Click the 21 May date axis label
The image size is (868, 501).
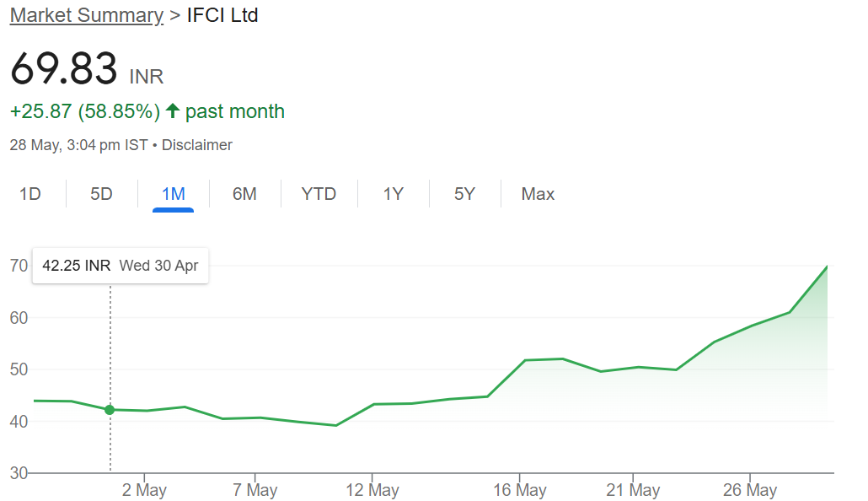633,490
